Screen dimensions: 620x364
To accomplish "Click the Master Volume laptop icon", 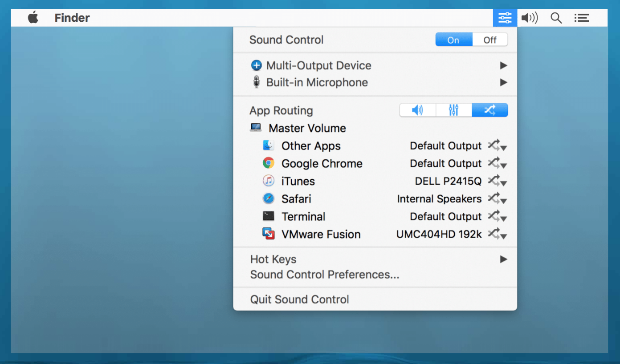I will point(256,128).
